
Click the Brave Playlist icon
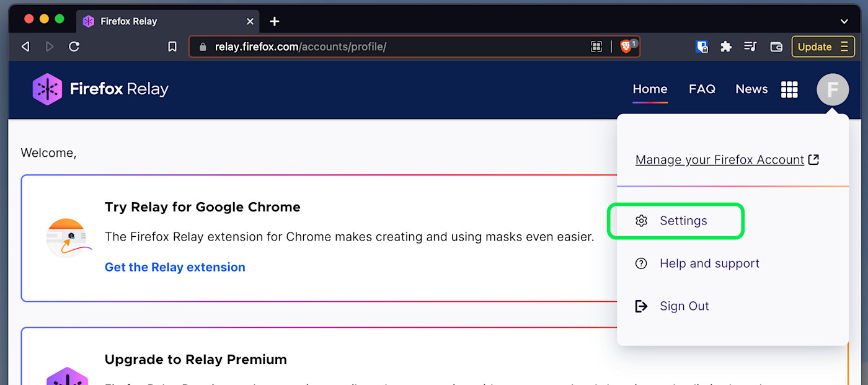coord(750,46)
